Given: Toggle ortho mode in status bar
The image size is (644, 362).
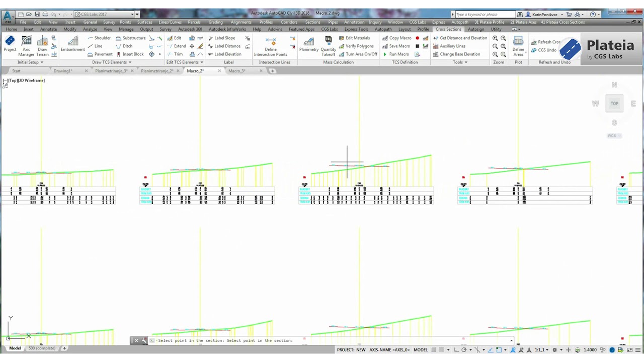Looking at the screenshot, I should 456,350.
